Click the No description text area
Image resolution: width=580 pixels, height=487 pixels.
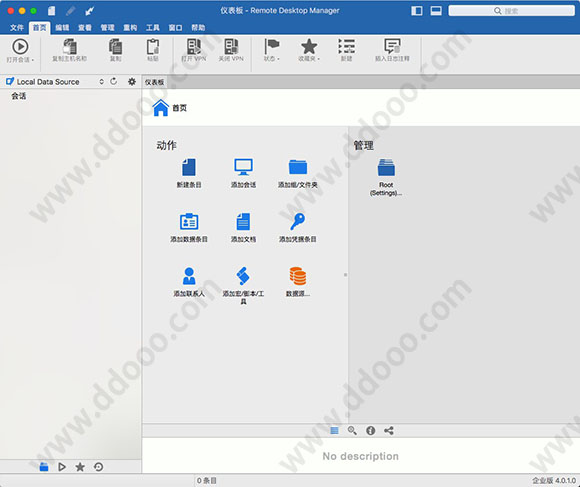coord(361,456)
